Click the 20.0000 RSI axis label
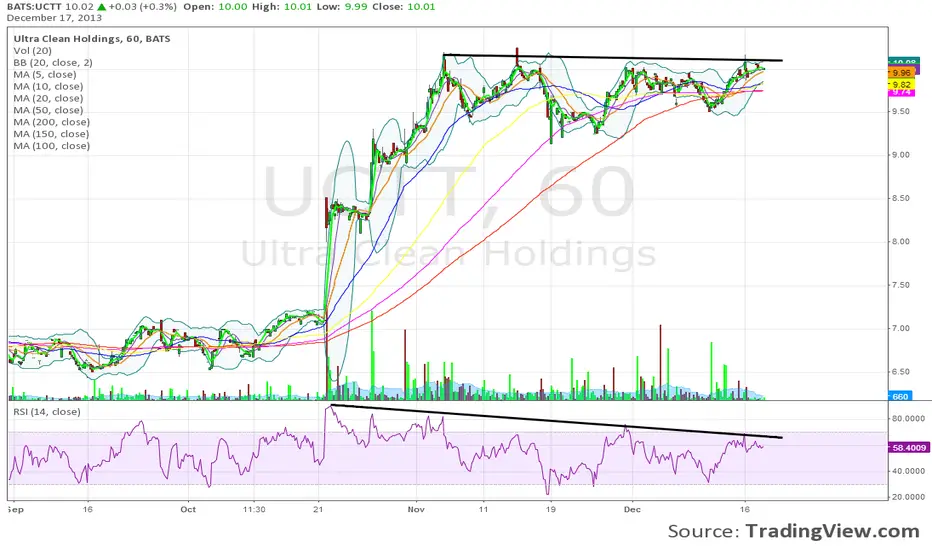Viewport: 932px width, 550px height. [908, 497]
